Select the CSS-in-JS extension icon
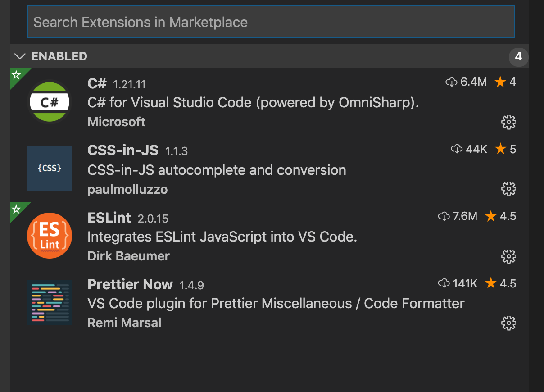 coord(50,168)
